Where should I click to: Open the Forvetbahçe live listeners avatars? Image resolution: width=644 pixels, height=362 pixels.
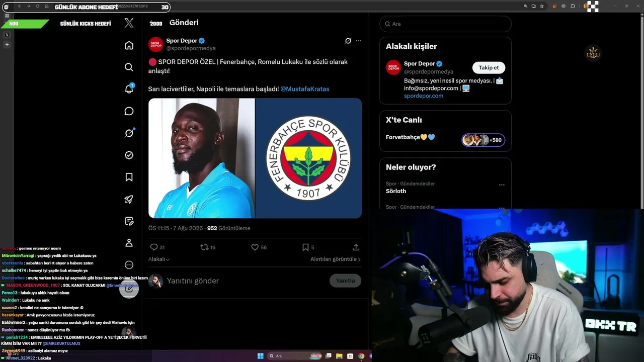tap(483, 140)
